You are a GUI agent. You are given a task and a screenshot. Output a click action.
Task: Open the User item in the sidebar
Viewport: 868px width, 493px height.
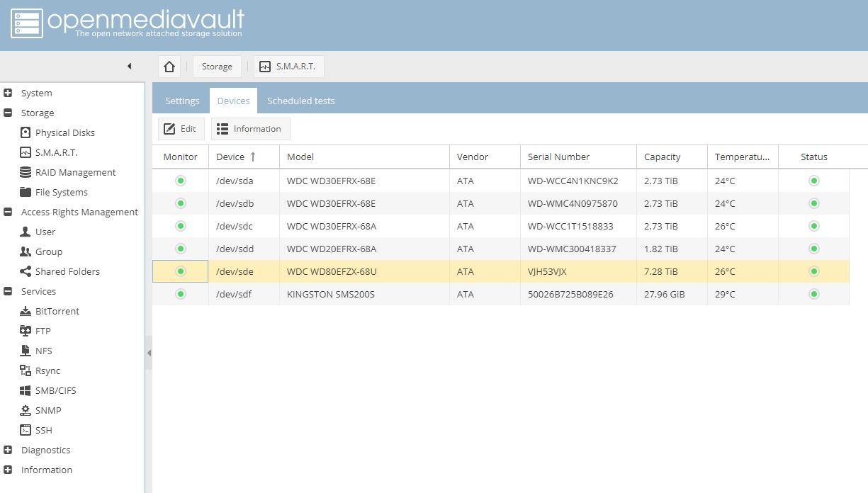(38, 232)
